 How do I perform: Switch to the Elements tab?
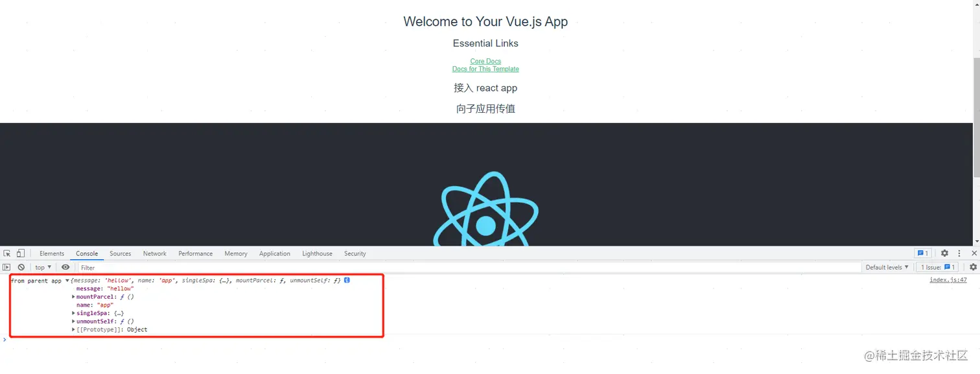coord(52,253)
